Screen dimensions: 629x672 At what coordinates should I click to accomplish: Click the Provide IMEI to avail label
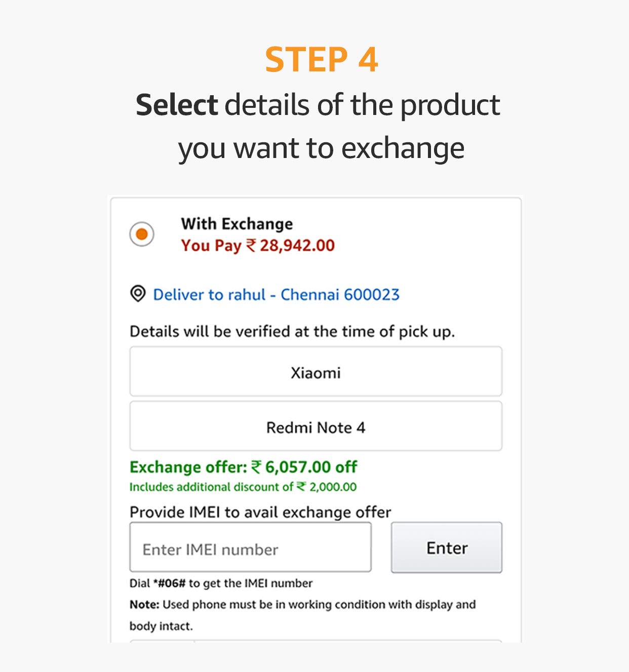click(x=260, y=512)
